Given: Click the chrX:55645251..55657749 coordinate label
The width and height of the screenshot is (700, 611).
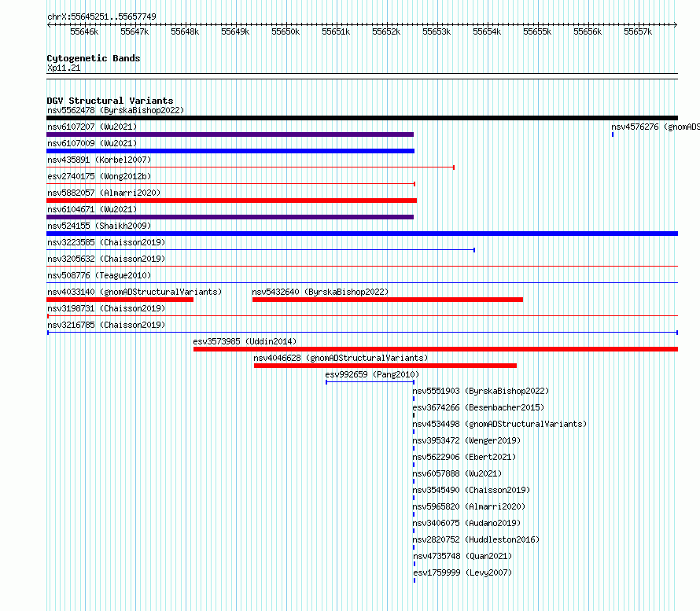Looking at the screenshot, I should tap(101, 17).
